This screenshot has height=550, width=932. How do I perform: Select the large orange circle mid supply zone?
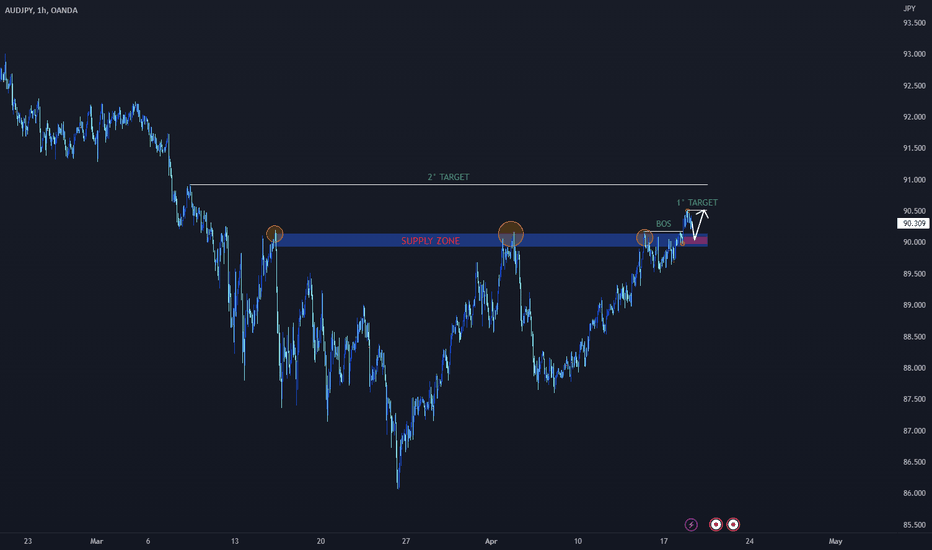click(x=511, y=234)
